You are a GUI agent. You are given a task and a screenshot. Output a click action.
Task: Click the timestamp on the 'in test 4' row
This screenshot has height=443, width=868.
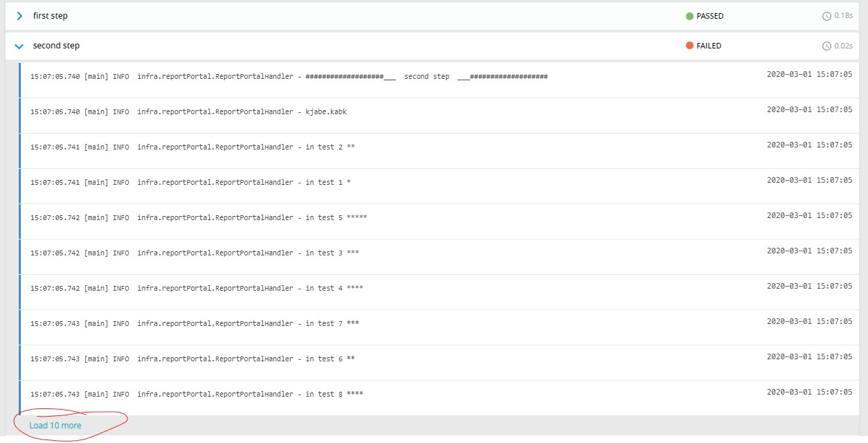(809, 287)
